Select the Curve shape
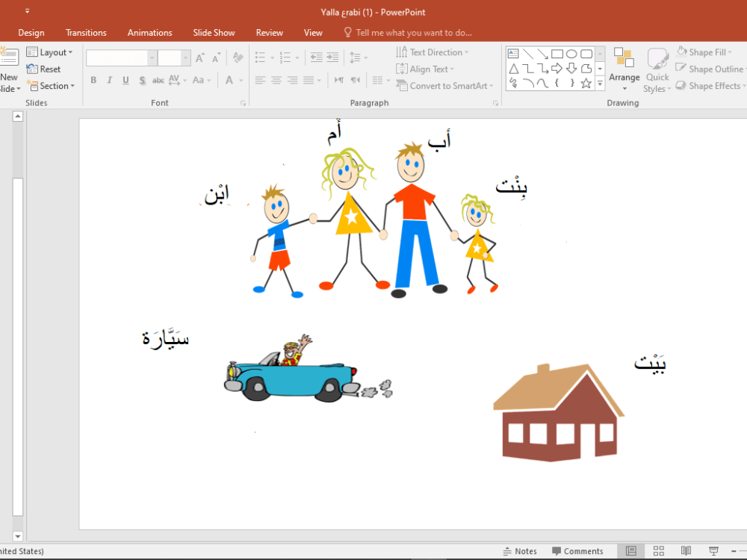This screenshot has width=747, height=560. point(542,84)
